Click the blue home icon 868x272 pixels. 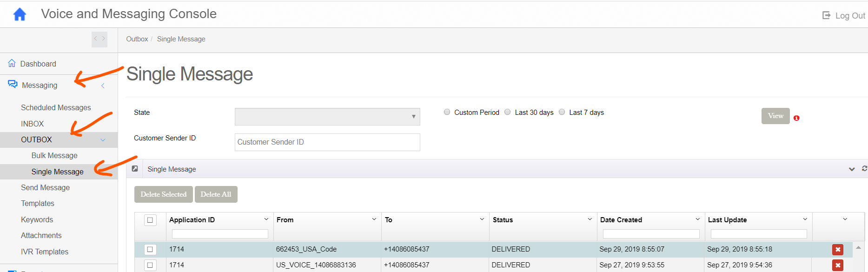(x=20, y=14)
